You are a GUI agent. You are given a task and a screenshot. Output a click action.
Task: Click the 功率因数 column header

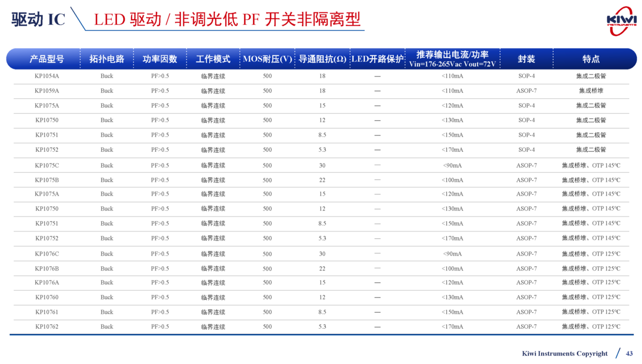(159, 59)
